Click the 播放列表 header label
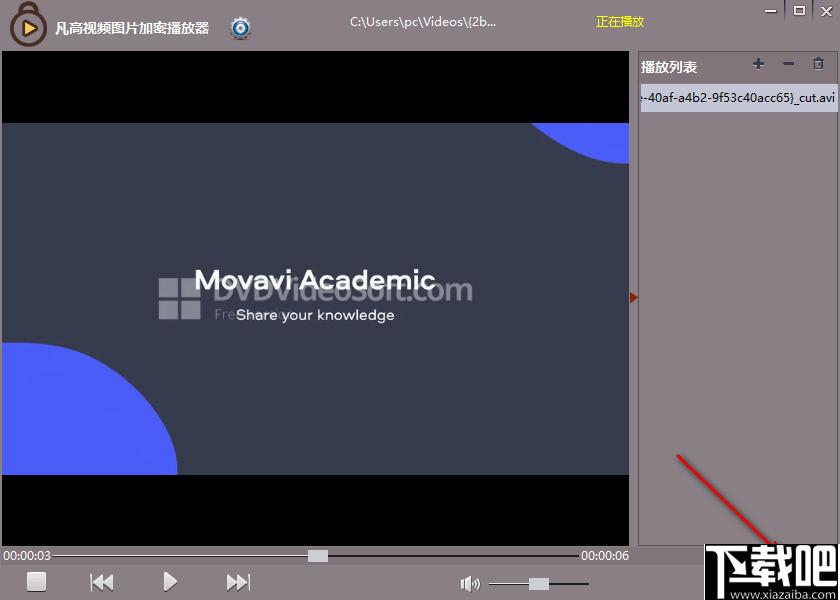 tap(669, 68)
